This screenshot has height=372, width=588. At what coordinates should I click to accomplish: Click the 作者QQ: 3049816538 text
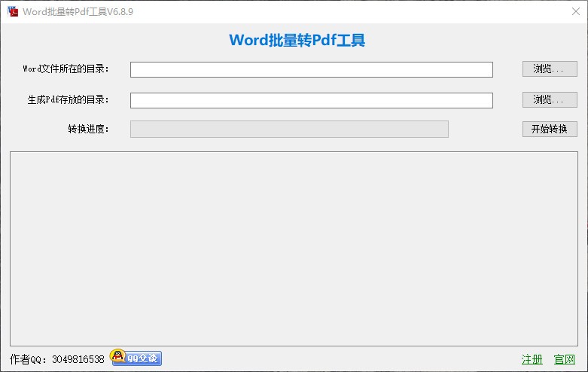coord(57,359)
